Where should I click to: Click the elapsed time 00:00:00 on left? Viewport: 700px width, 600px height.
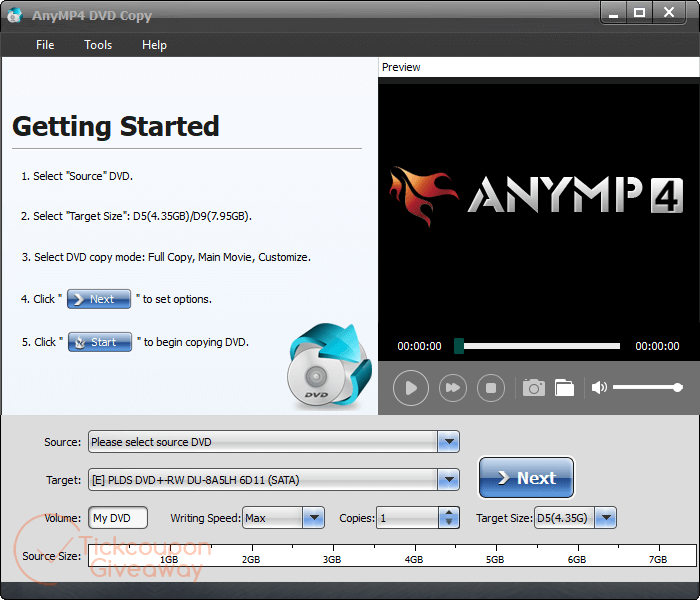click(x=419, y=346)
